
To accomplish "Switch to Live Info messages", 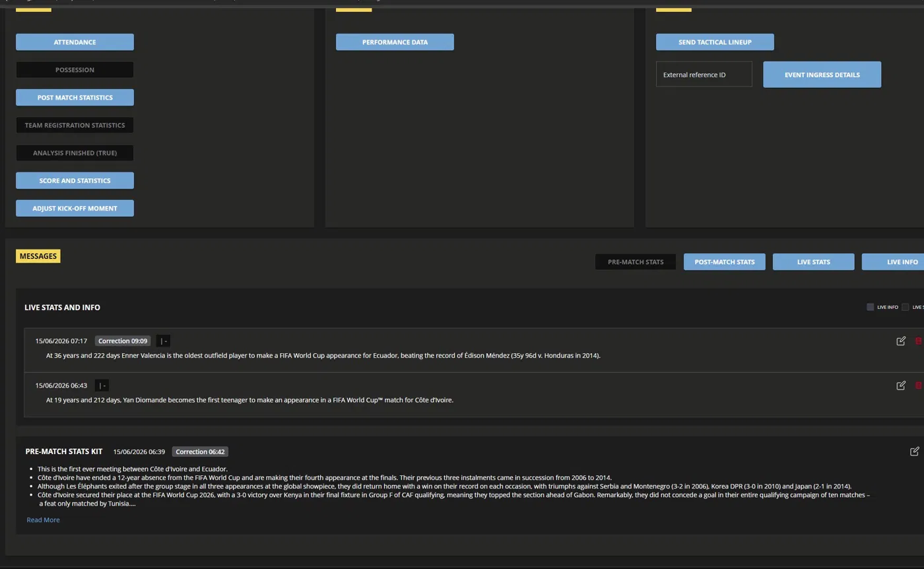I will [x=893, y=262].
